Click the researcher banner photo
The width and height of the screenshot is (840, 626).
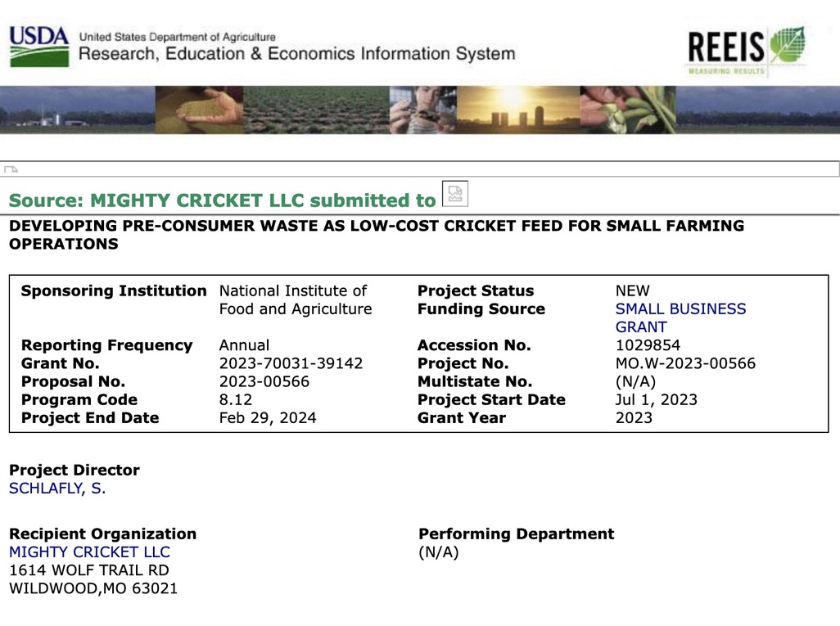click(422, 109)
